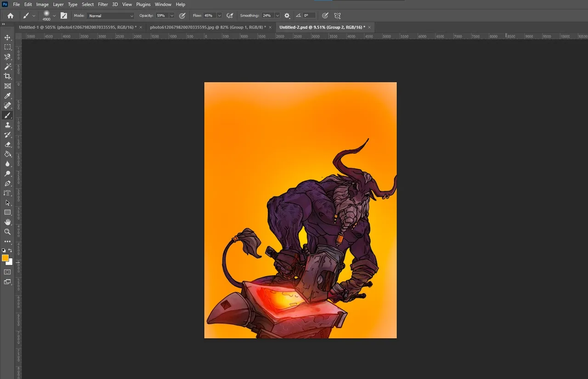The width and height of the screenshot is (588, 379).
Task: Toggle pressure for opacity
Action: (x=182, y=16)
